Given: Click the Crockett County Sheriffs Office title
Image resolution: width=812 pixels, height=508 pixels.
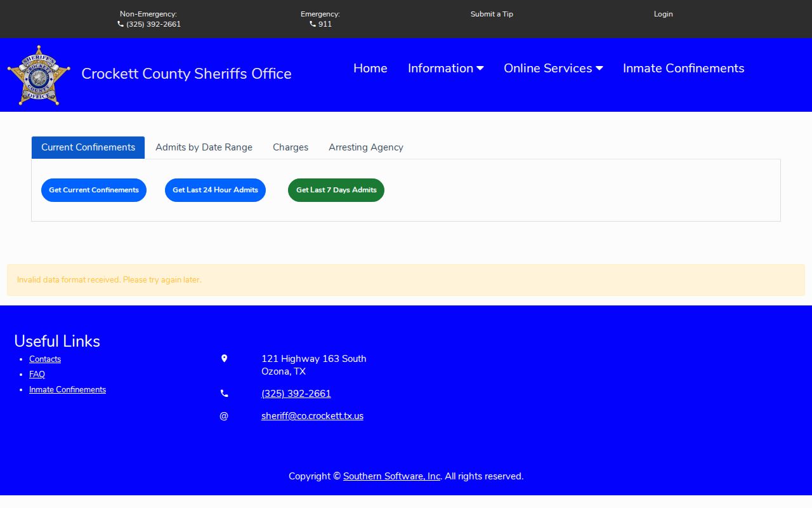Looking at the screenshot, I should pyautogui.click(x=187, y=74).
